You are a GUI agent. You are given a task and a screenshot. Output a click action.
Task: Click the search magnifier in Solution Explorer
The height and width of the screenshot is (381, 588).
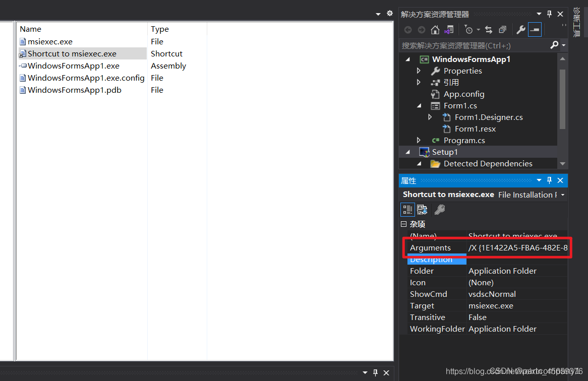[x=554, y=45]
